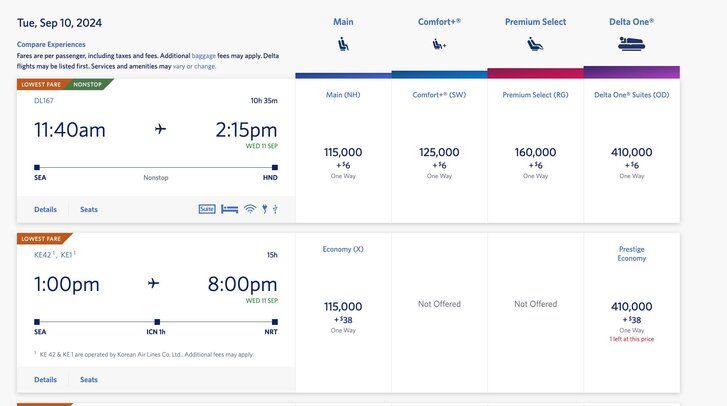
Task: Click the Main cabin seat icon
Action: pos(343,44)
